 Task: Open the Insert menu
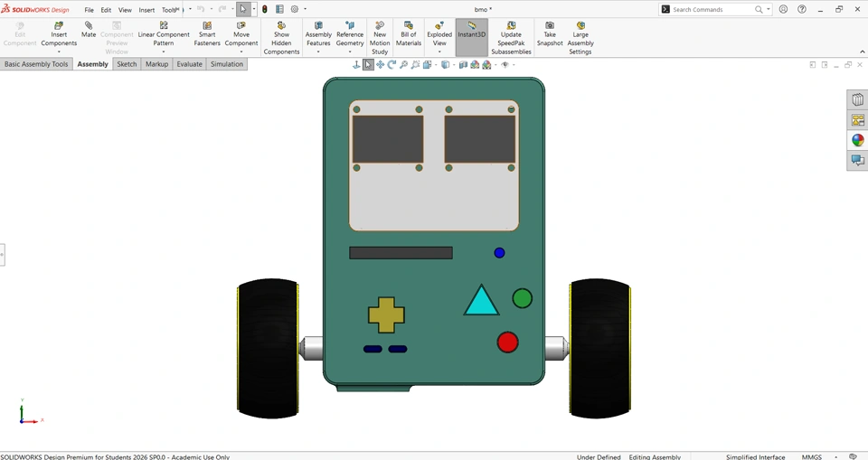[146, 10]
